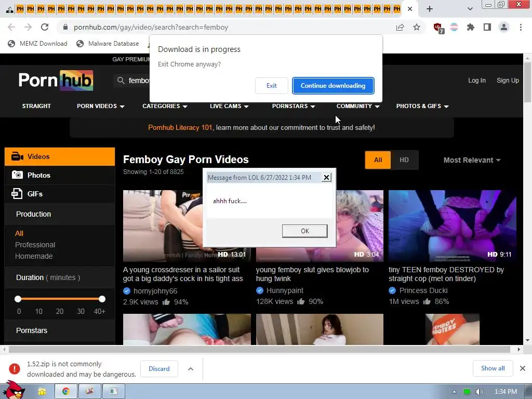The width and height of the screenshot is (532, 399).
Task: Reload the current page
Action: (45, 27)
